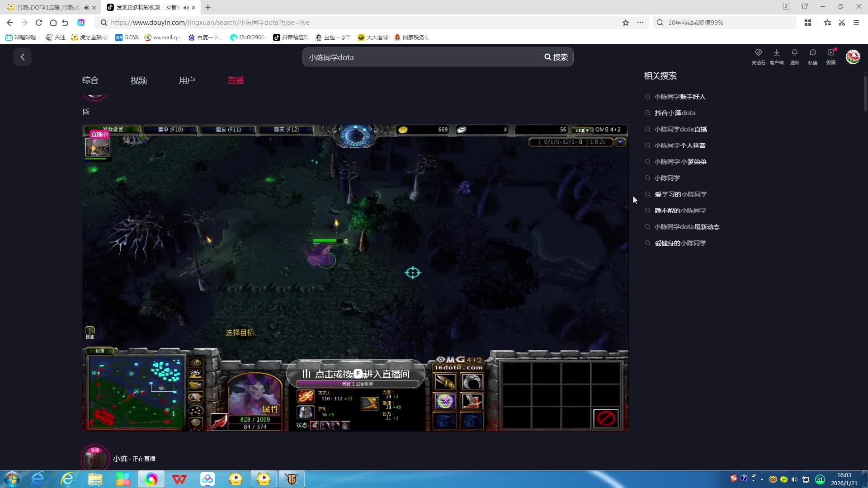
Task: Bookmark the page with the star icon
Action: [625, 23]
